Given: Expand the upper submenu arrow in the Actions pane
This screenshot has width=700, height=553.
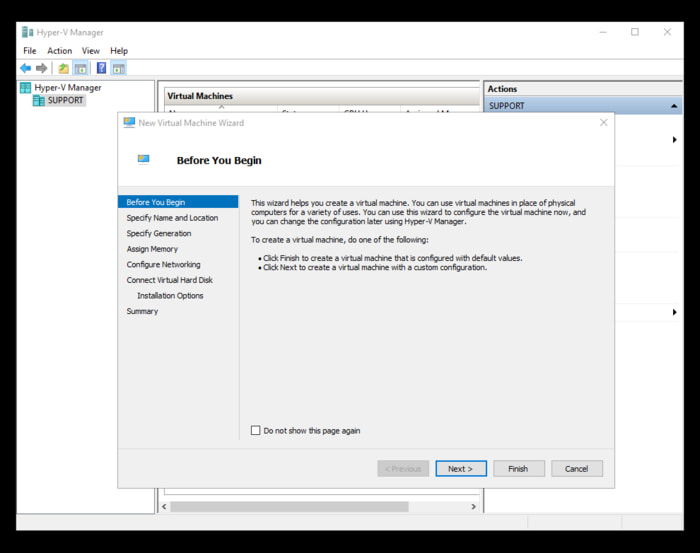Looking at the screenshot, I should pos(675,140).
